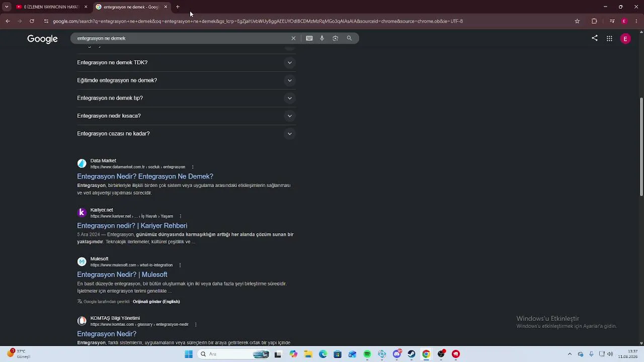Open the weather widget showing 37°C
The image size is (644, 362).
[x=19, y=354]
